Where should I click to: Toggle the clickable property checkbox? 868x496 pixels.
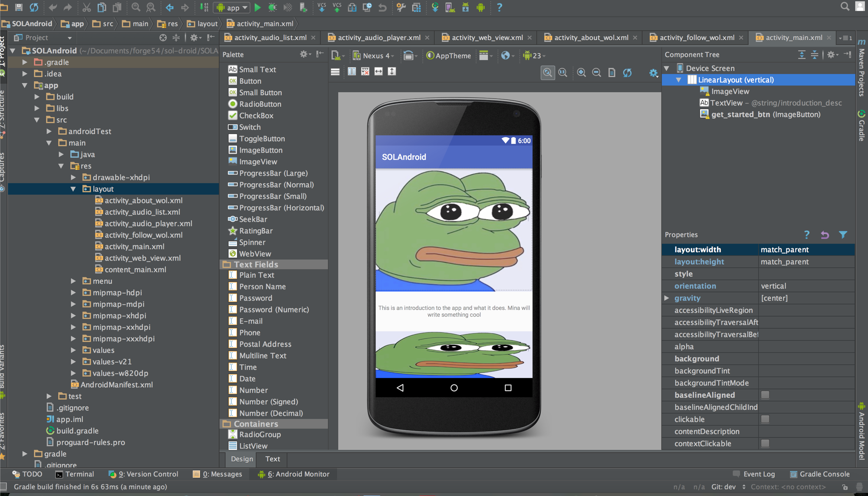click(765, 419)
